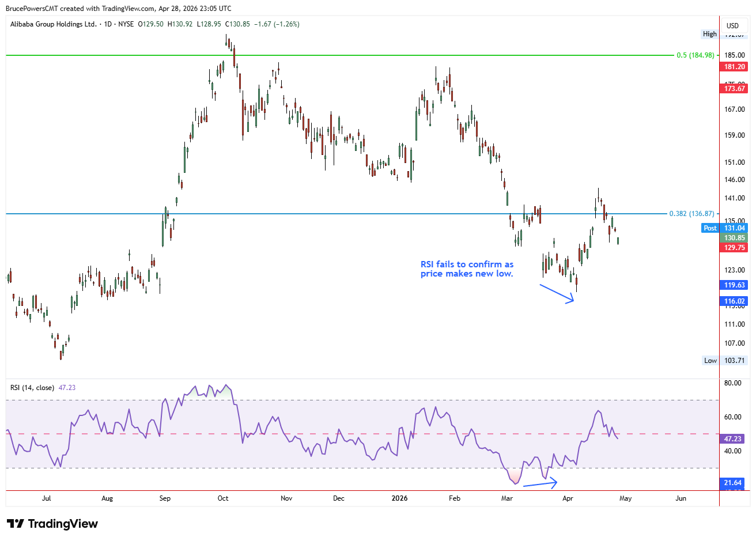Click the Feb label on time axis

(455, 498)
